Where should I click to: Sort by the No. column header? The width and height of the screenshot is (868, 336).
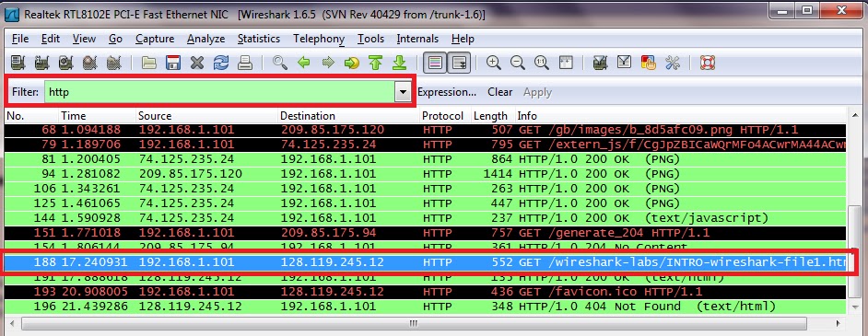(31, 116)
